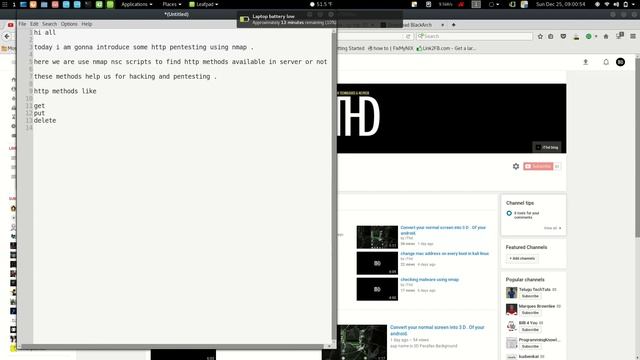Open Marques Brownlee channel avatar
The width and height of the screenshot is (640, 360).
tap(511, 309)
